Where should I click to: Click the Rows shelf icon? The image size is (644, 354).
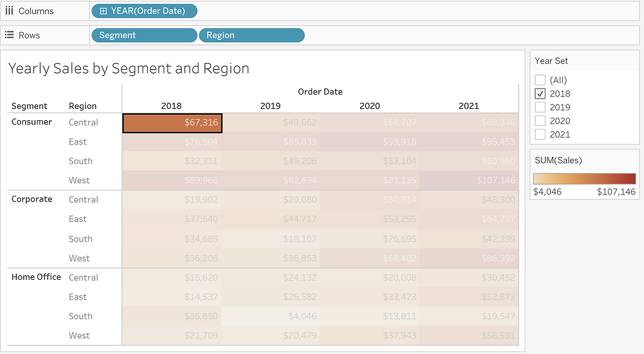pos(9,35)
